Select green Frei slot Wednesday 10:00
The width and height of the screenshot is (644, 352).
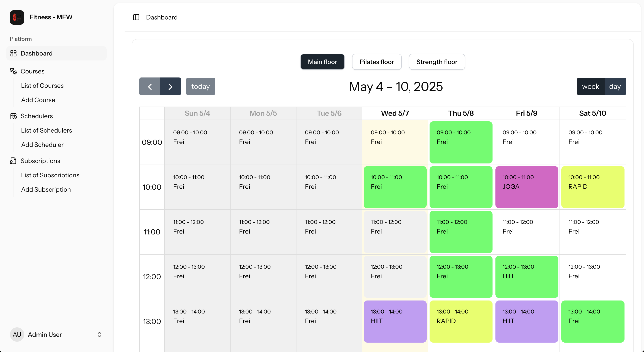click(x=395, y=187)
